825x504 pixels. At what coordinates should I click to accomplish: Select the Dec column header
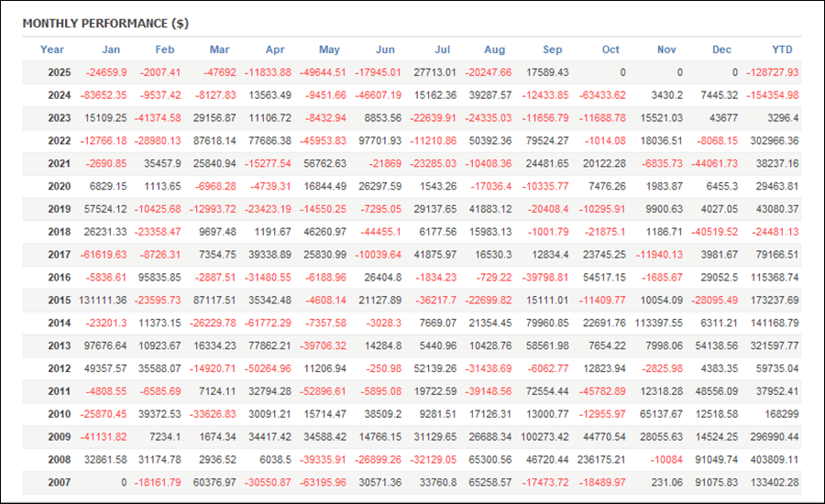tap(722, 49)
